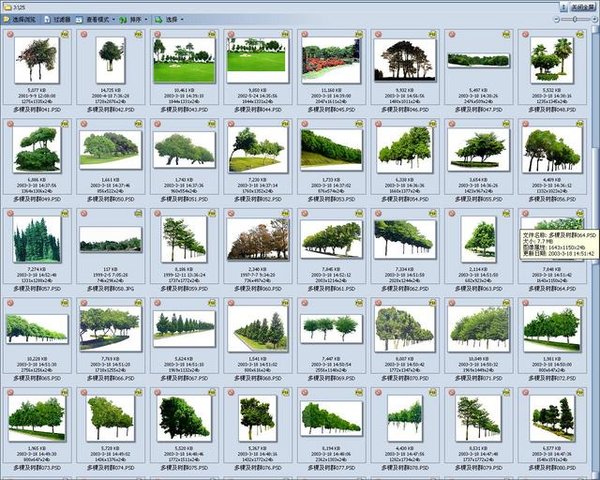Click the file name 多棵及树群071.PSD
This screenshot has width=600, height=480.
(478, 379)
